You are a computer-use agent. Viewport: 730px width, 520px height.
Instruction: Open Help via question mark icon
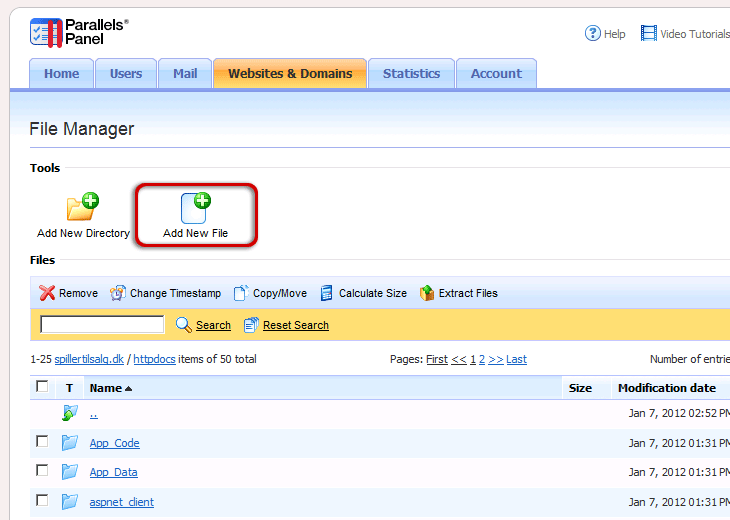[593, 34]
